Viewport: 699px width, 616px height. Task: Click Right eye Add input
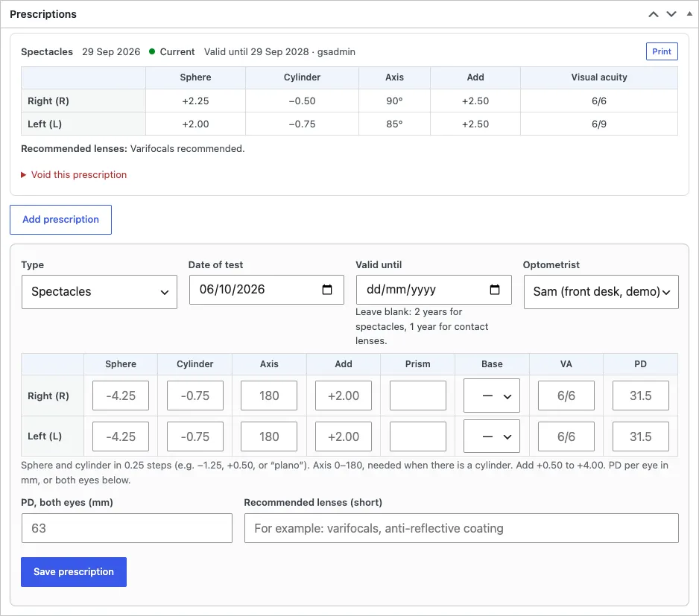[x=344, y=396]
